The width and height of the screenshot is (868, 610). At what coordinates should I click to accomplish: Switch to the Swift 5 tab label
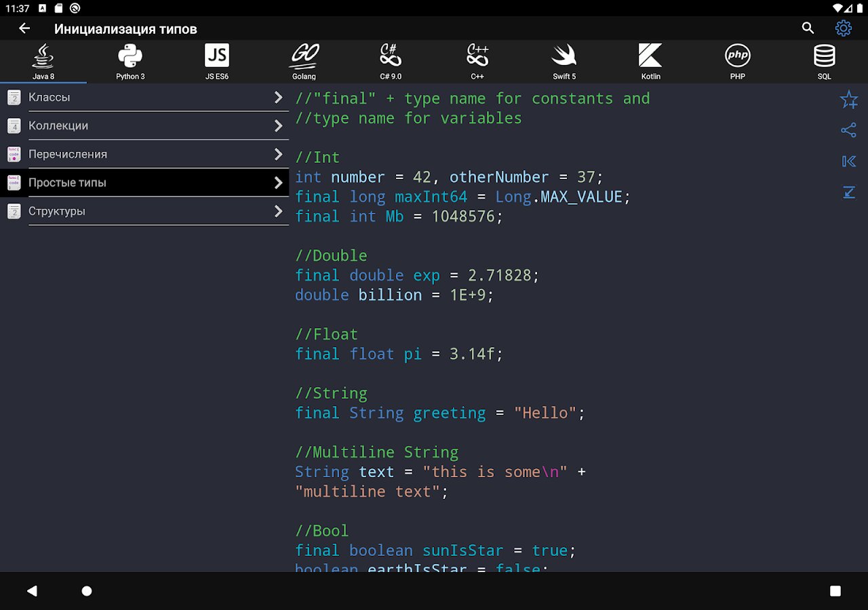pos(564,77)
